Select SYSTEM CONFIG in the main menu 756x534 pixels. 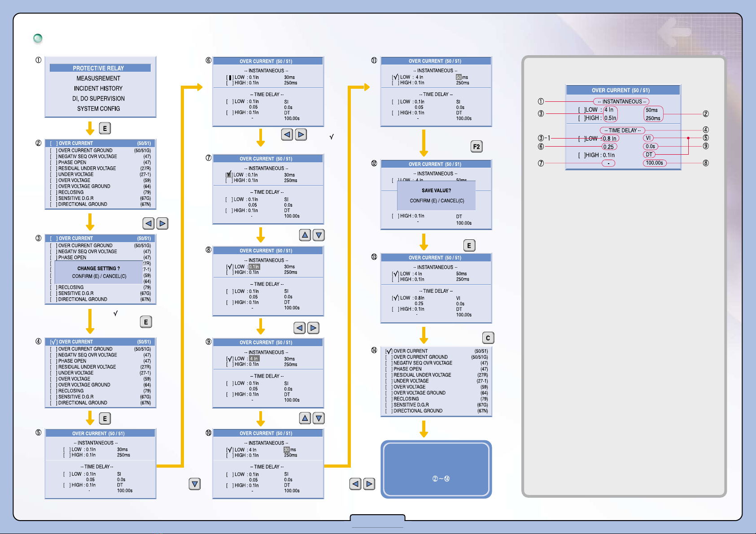point(98,109)
